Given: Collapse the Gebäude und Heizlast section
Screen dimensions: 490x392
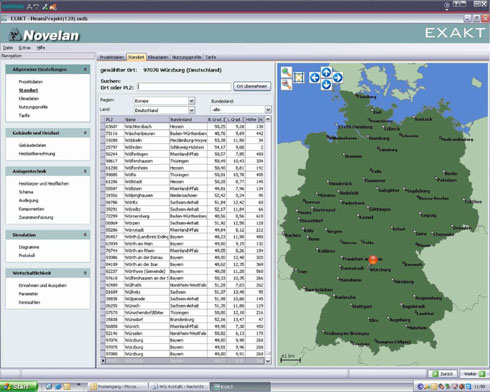Looking at the screenshot, I should pyautogui.click(x=85, y=133).
